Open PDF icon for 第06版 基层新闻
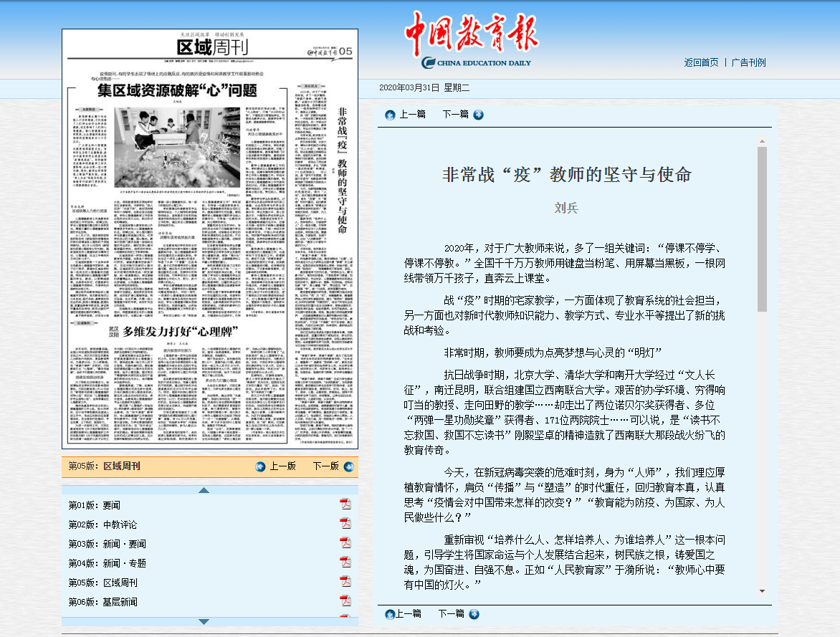This screenshot has height=637, width=840. coord(345,600)
